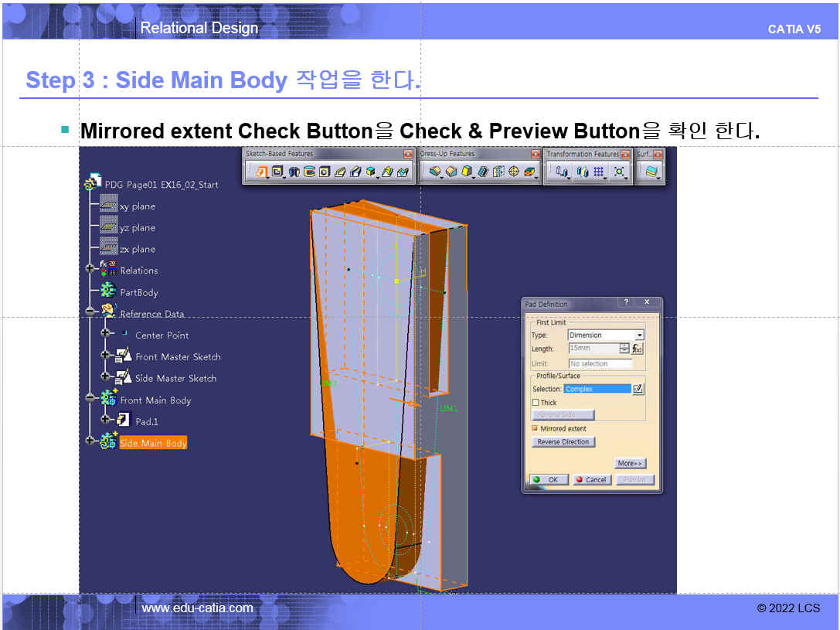Expand the Side Master Sketch node
The height and width of the screenshot is (630, 840).
pyautogui.click(x=106, y=376)
